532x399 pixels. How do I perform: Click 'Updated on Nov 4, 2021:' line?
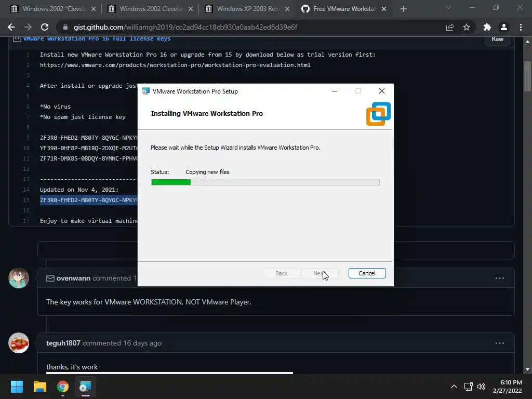point(79,190)
